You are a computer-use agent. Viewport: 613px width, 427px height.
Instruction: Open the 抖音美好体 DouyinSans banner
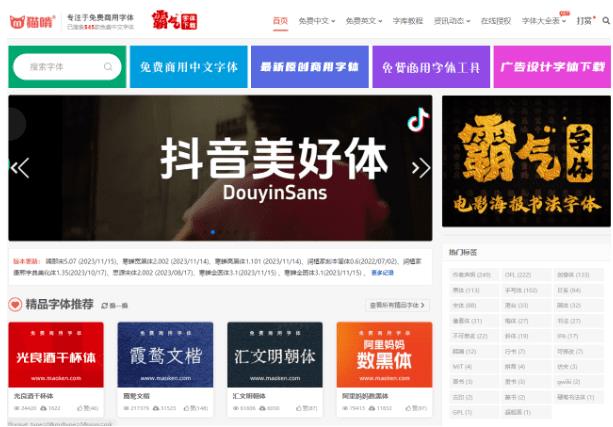coord(220,168)
